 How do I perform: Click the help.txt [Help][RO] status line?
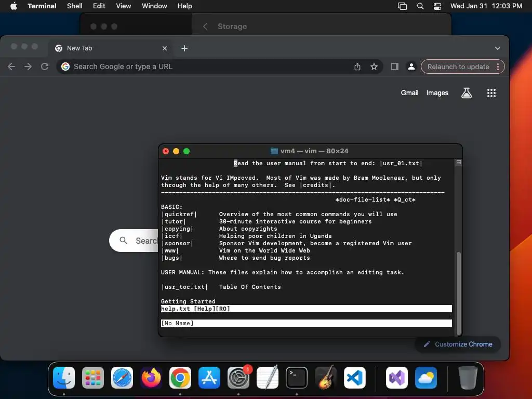click(x=307, y=309)
